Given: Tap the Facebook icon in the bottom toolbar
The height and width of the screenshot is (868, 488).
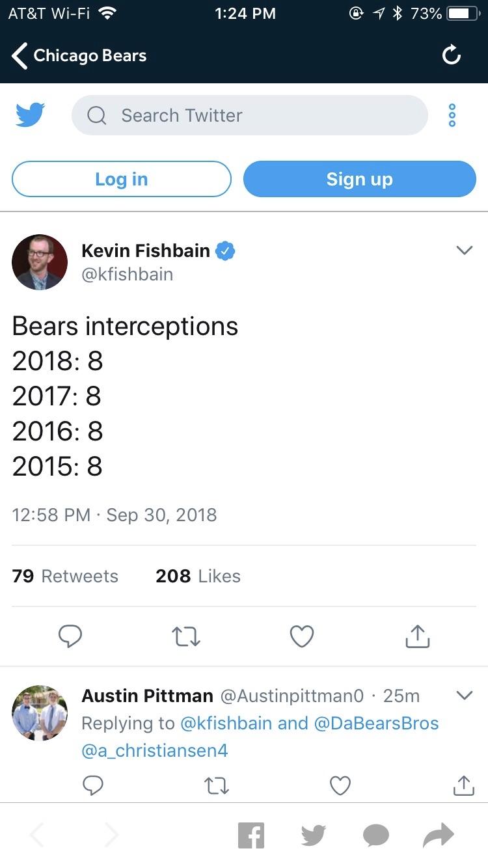Looking at the screenshot, I should pos(252,835).
